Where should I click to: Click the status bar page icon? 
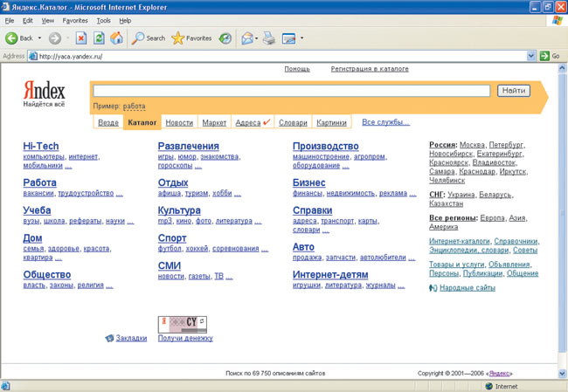5,386
